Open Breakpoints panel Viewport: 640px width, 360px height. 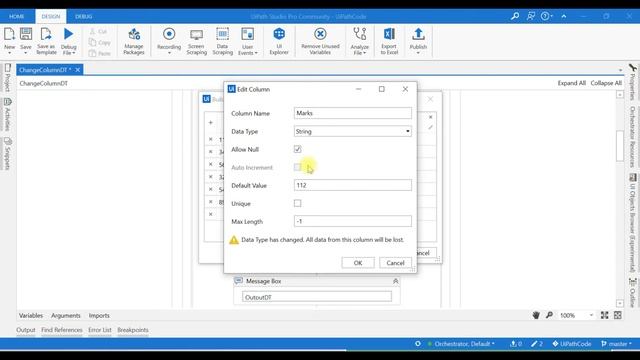[133, 330]
